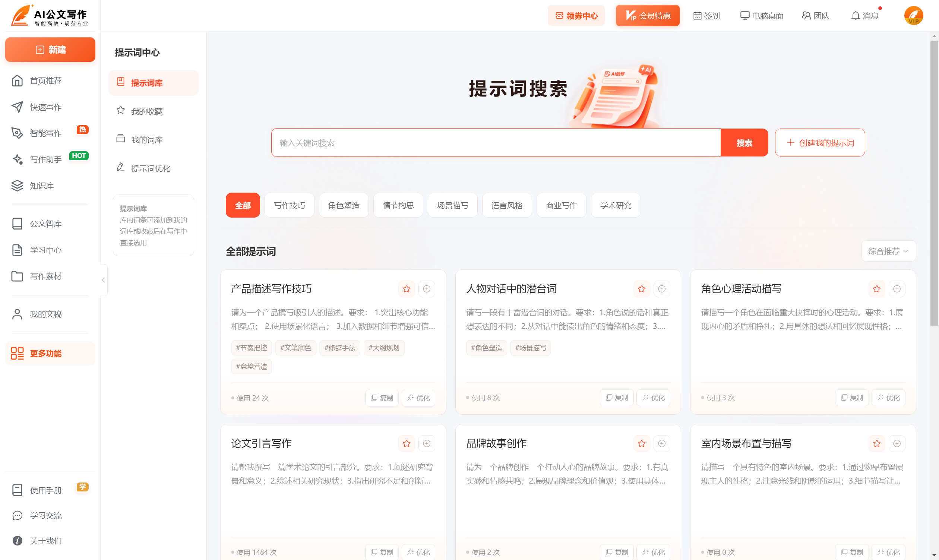Add 角色心理活动描写 via plus icon

tap(897, 289)
